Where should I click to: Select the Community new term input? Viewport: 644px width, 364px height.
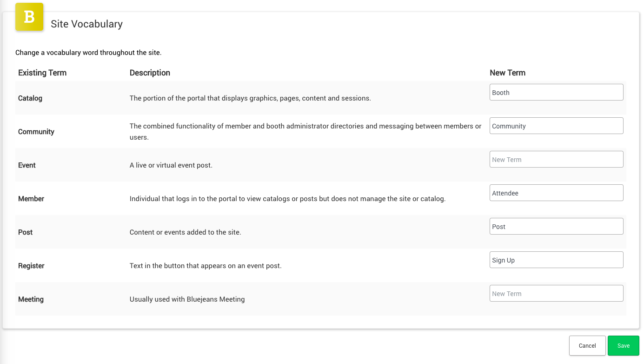(556, 126)
